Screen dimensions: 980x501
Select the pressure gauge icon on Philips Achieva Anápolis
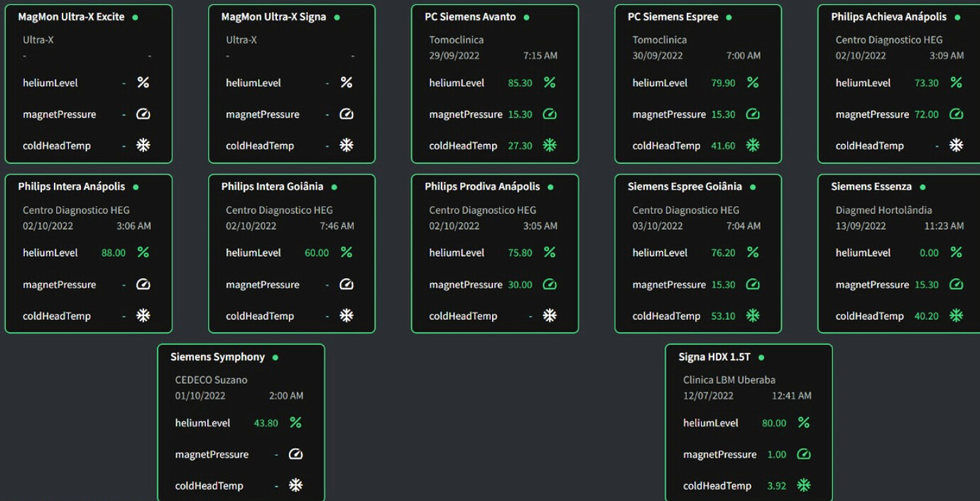[x=957, y=114]
